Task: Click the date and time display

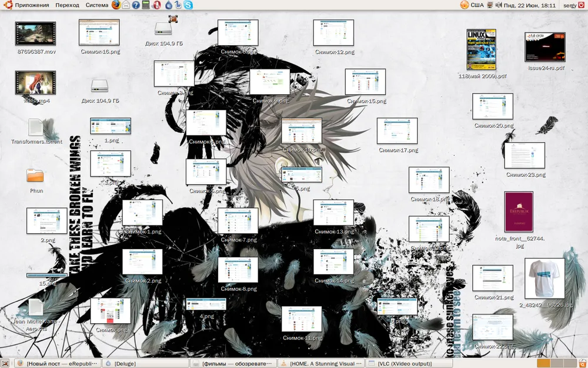Action: click(x=529, y=5)
